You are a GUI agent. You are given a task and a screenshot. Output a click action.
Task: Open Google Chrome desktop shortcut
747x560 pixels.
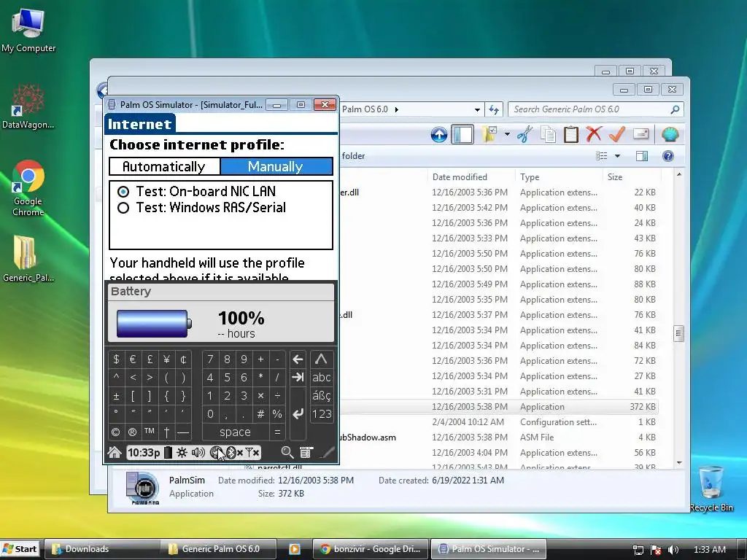(x=28, y=188)
